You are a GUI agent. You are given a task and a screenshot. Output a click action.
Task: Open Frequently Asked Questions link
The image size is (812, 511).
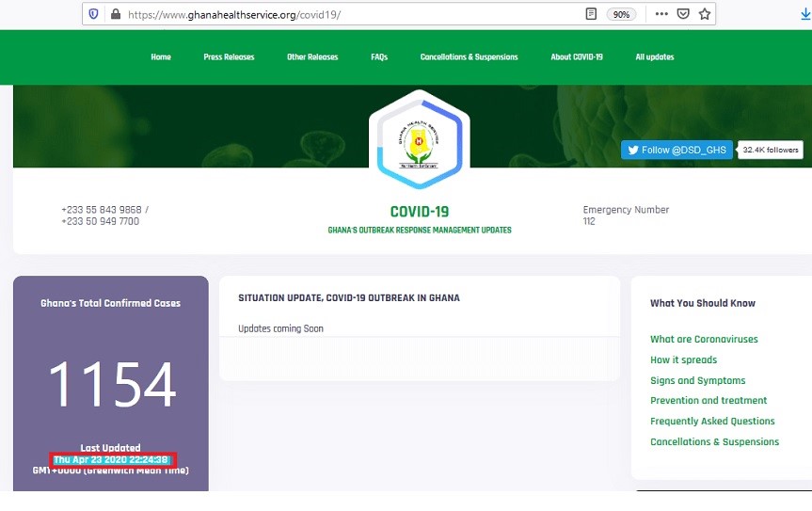(x=712, y=421)
